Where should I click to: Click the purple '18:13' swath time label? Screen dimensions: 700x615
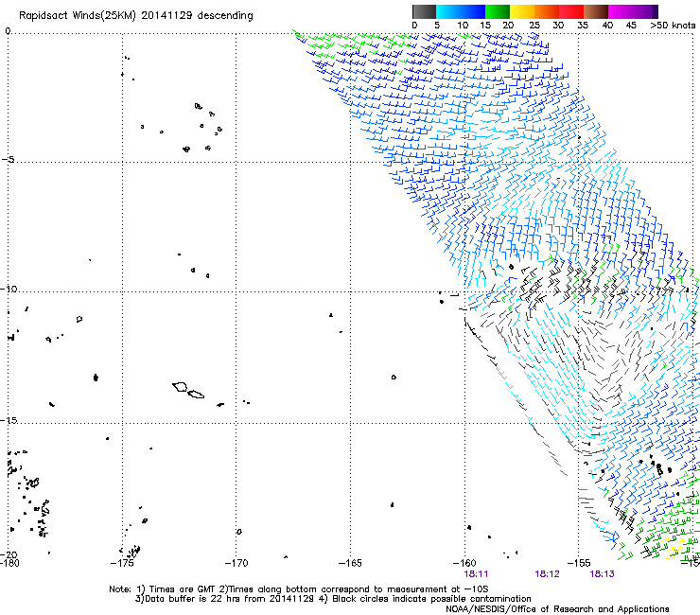(603, 574)
